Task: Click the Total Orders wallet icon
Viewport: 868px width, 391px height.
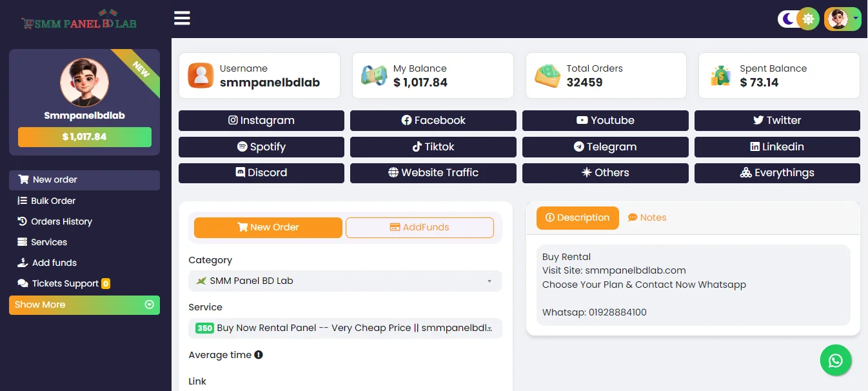Action: pyautogui.click(x=547, y=75)
